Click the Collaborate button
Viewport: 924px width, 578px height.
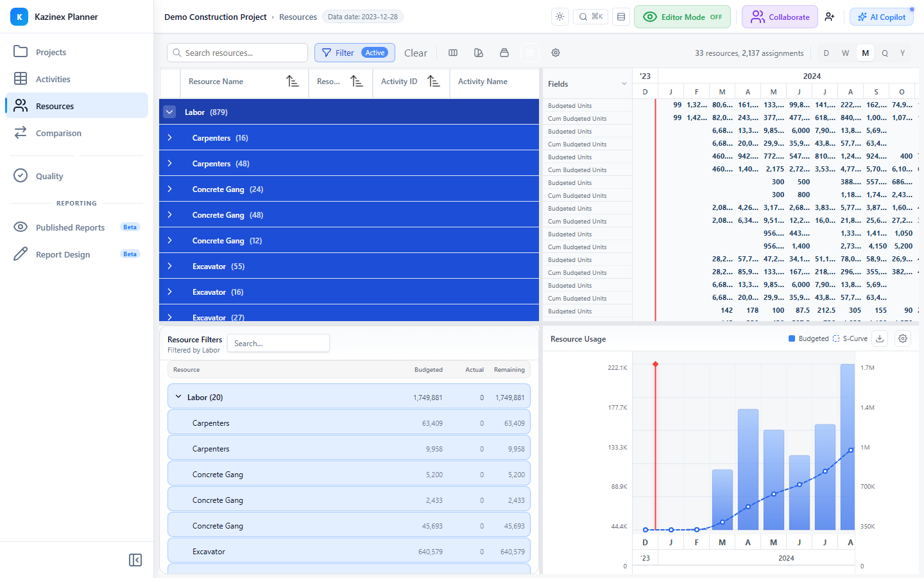pos(780,17)
